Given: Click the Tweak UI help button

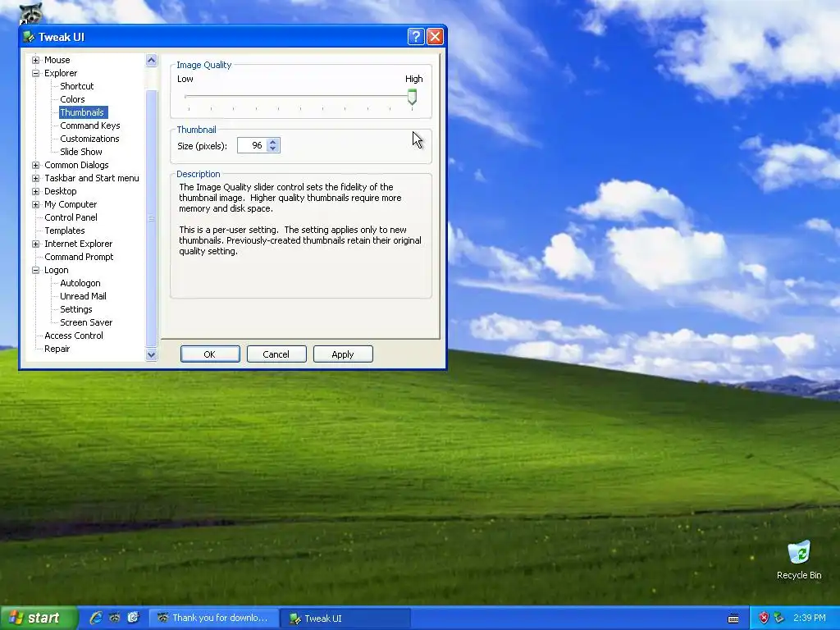Looking at the screenshot, I should [x=416, y=36].
